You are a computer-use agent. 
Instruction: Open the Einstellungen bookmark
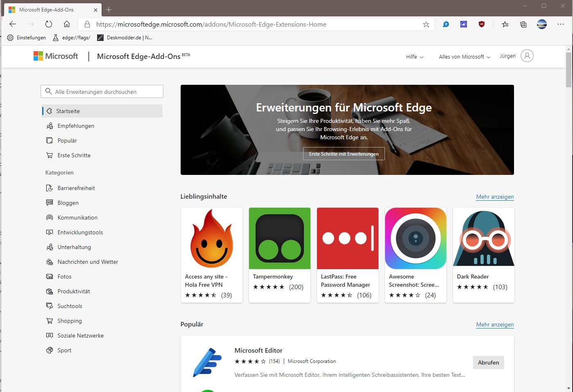point(27,38)
